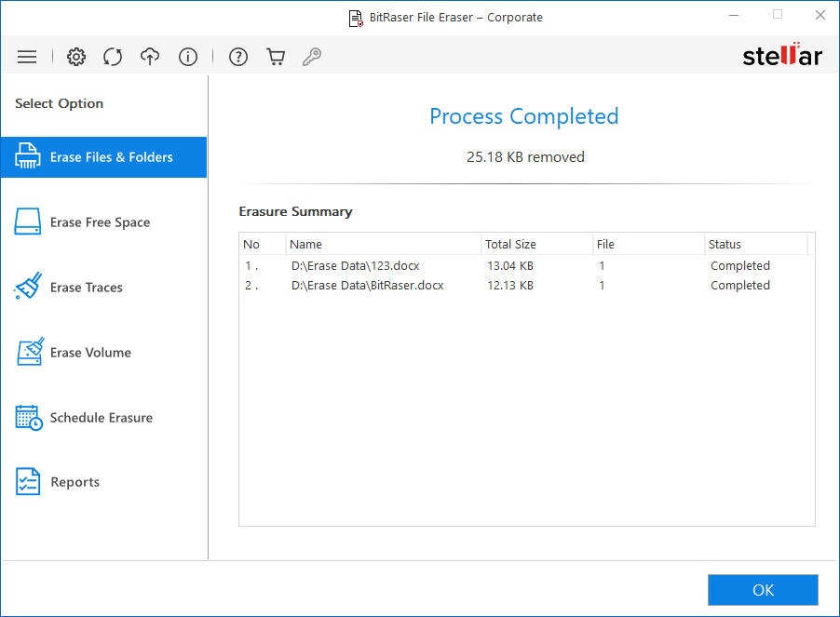Click the Status column header
840x617 pixels.
tap(756, 245)
